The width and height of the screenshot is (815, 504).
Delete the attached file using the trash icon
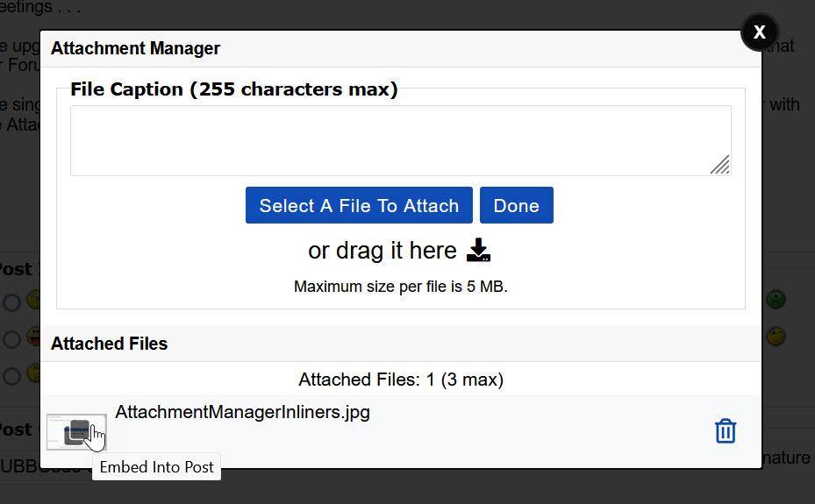pyautogui.click(x=725, y=431)
